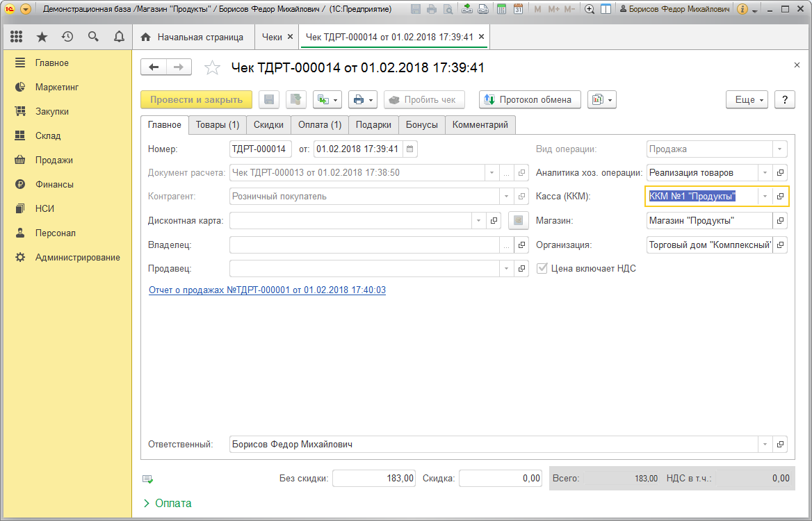Viewport: 812px width, 521px height.
Task: Open Протокол обмена
Action: pyautogui.click(x=530, y=100)
